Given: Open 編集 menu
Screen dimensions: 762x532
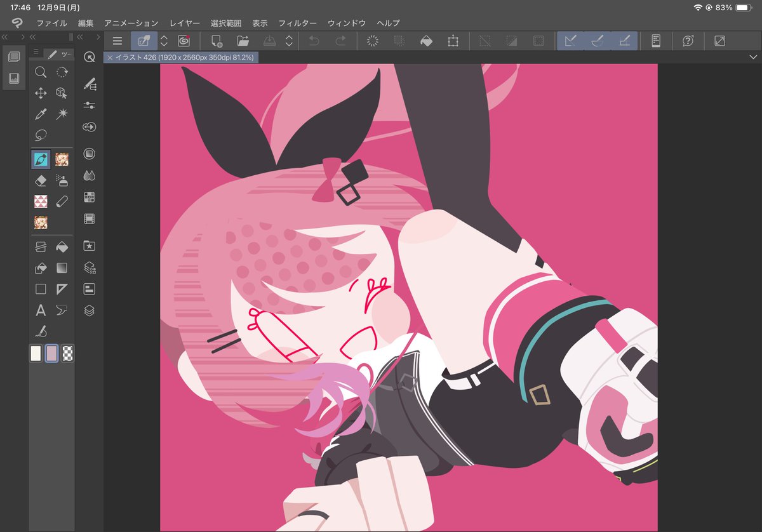Looking at the screenshot, I should (86, 23).
